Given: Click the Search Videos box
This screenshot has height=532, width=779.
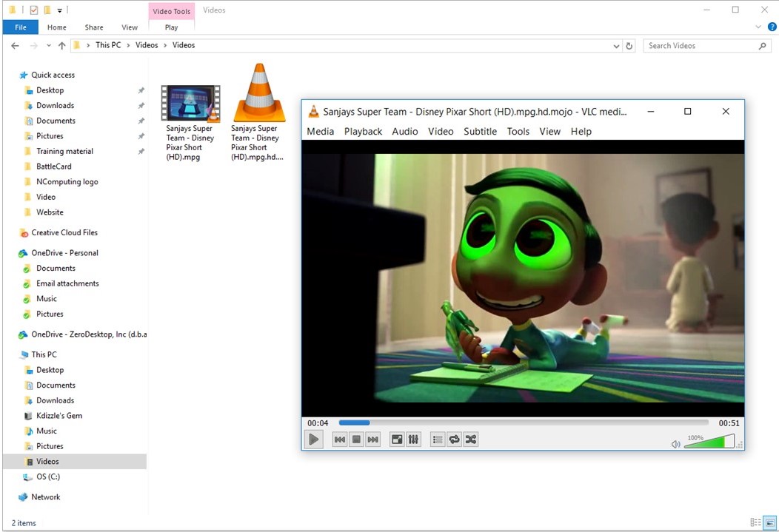Looking at the screenshot, I should coord(706,46).
